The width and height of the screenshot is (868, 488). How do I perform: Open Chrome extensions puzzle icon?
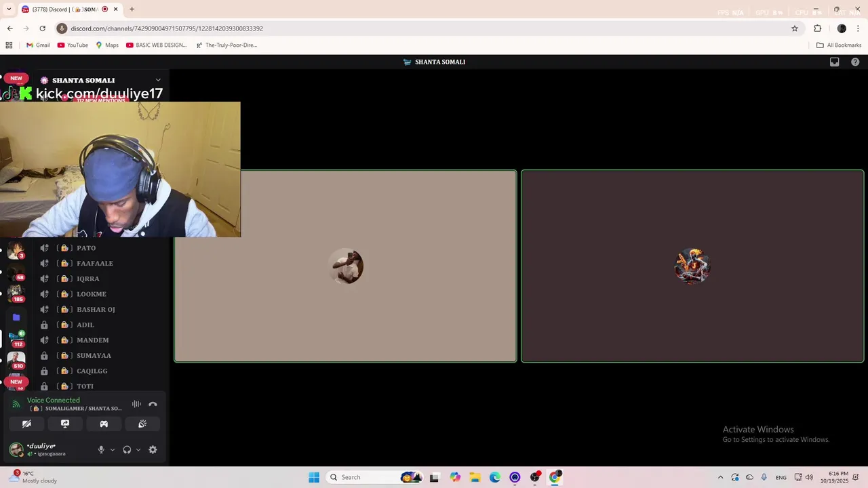click(x=817, y=28)
